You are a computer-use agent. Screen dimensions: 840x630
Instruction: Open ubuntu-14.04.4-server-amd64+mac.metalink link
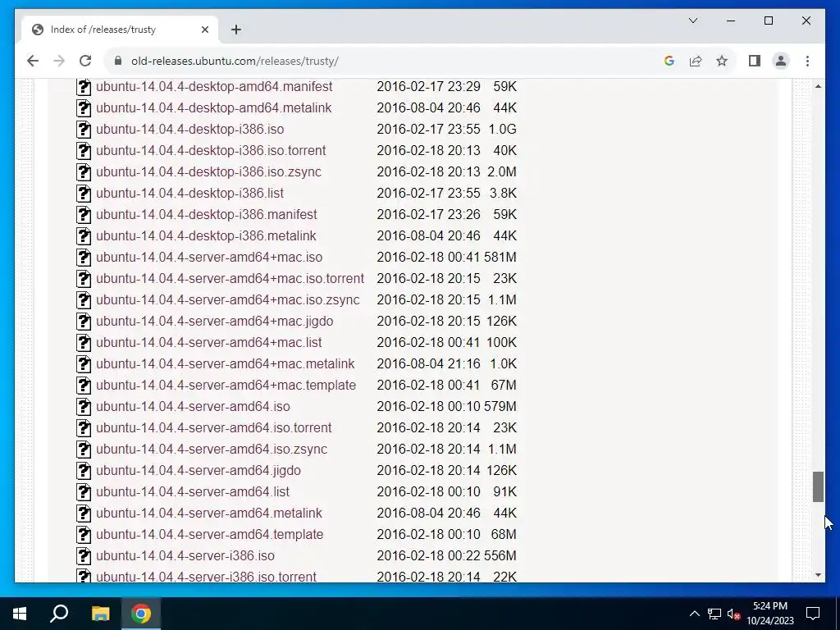[226, 363]
